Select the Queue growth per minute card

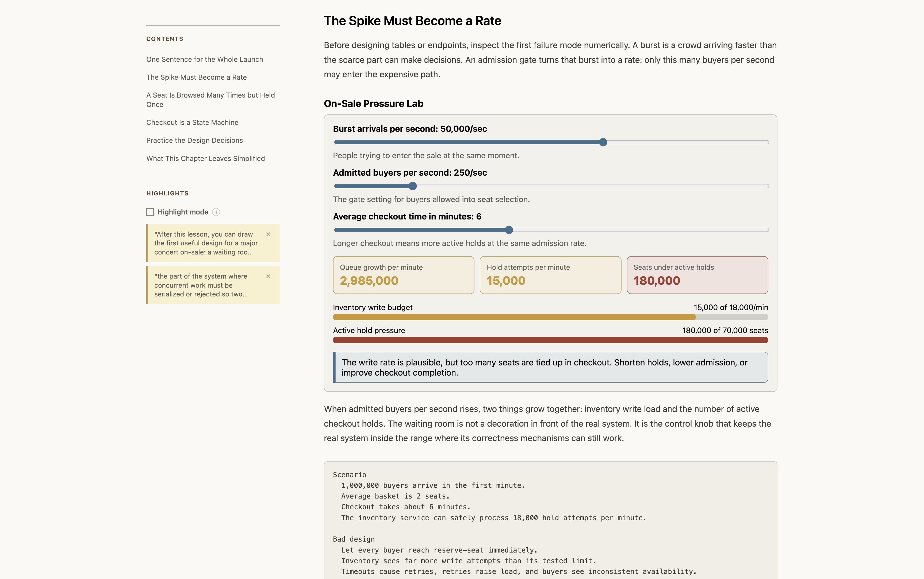click(403, 275)
